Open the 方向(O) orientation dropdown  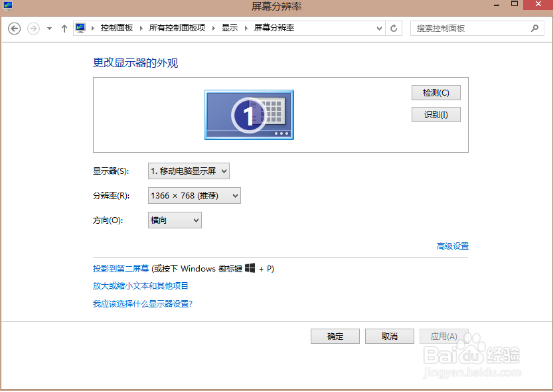pos(175,220)
